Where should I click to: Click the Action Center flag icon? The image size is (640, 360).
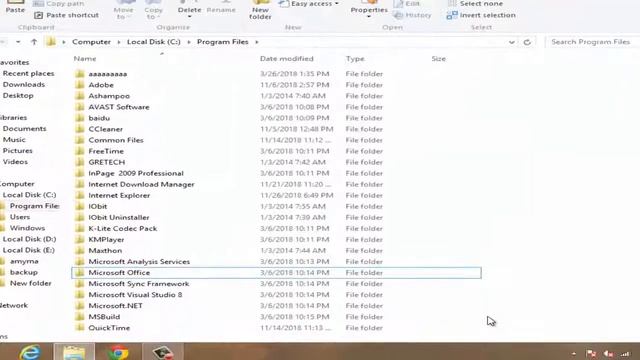click(591, 354)
